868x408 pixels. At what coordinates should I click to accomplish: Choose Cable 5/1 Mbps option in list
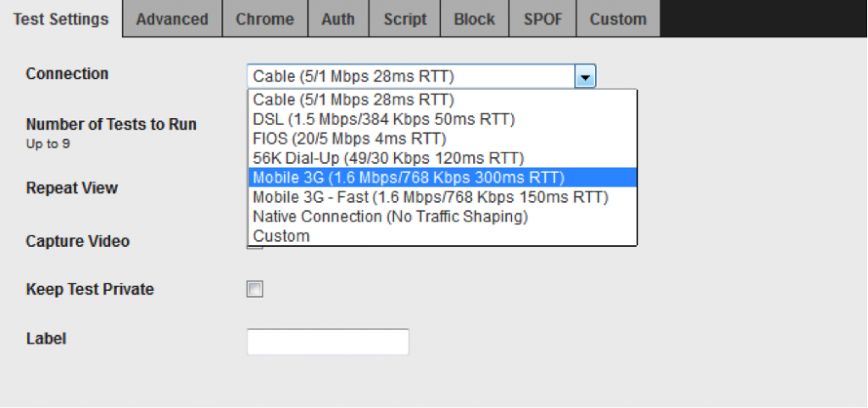442,99
